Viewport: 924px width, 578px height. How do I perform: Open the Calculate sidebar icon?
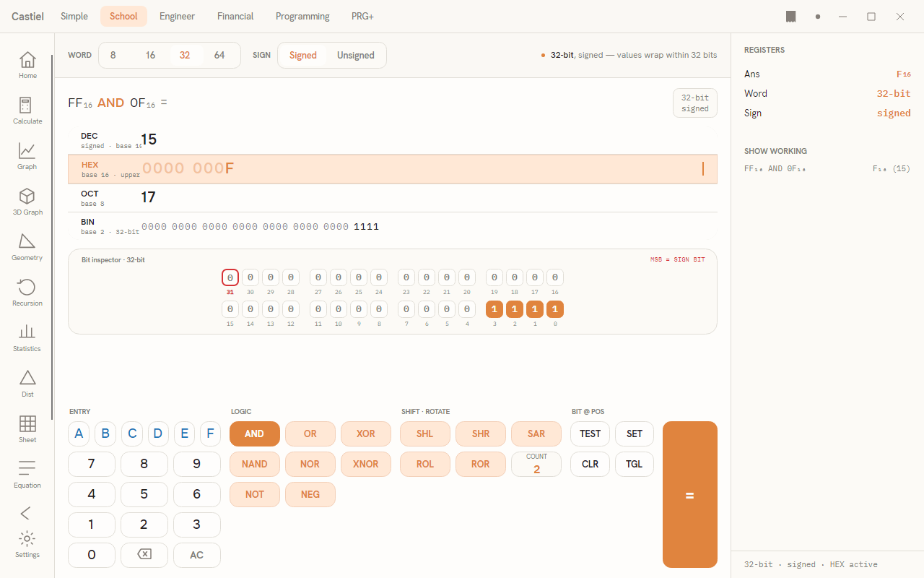click(27, 111)
